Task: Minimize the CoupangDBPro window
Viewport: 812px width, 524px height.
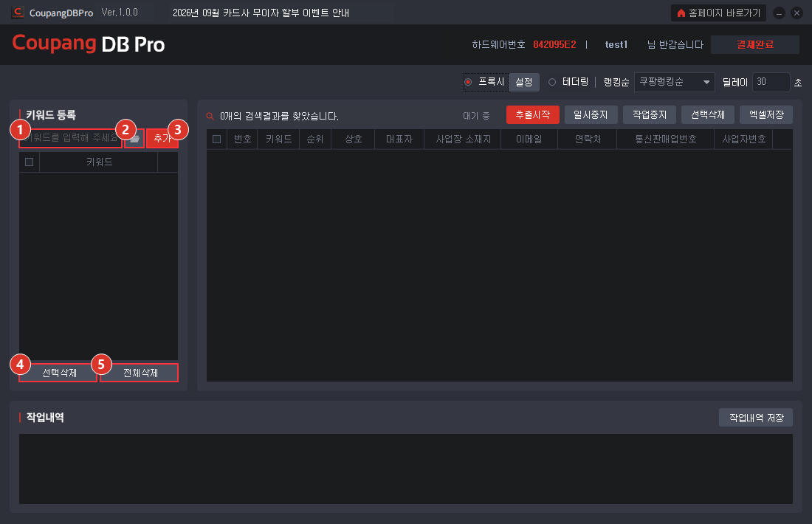Action: 779,13
